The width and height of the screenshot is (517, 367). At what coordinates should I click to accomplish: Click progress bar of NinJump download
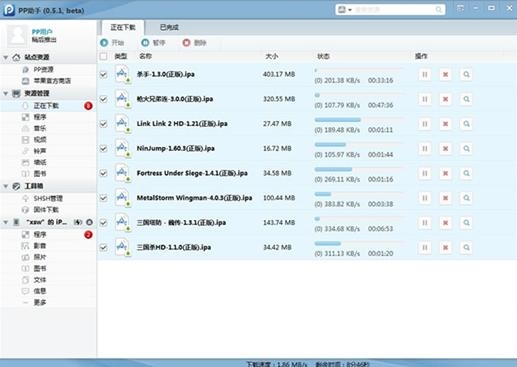(359, 144)
